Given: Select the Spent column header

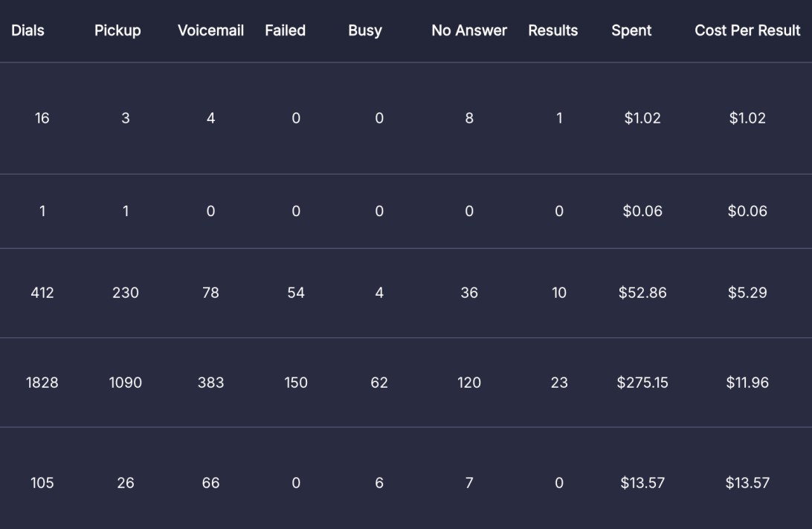Looking at the screenshot, I should click(631, 30).
